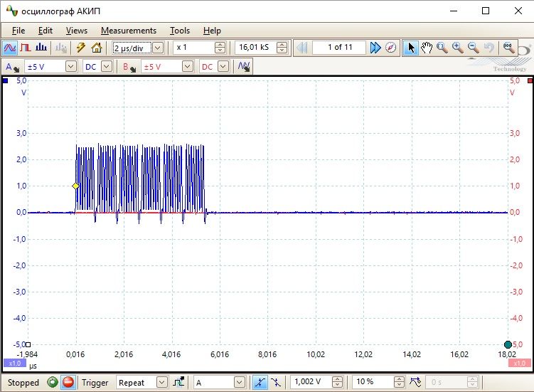Image resolution: width=534 pixels, height=392 pixels.
Task: Click the greyed signal generator icon
Action: pyautogui.click(x=61, y=48)
